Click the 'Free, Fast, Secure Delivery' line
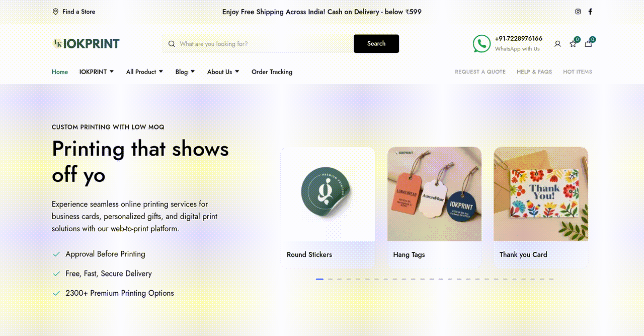The height and width of the screenshot is (336, 644). tap(109, 274)
